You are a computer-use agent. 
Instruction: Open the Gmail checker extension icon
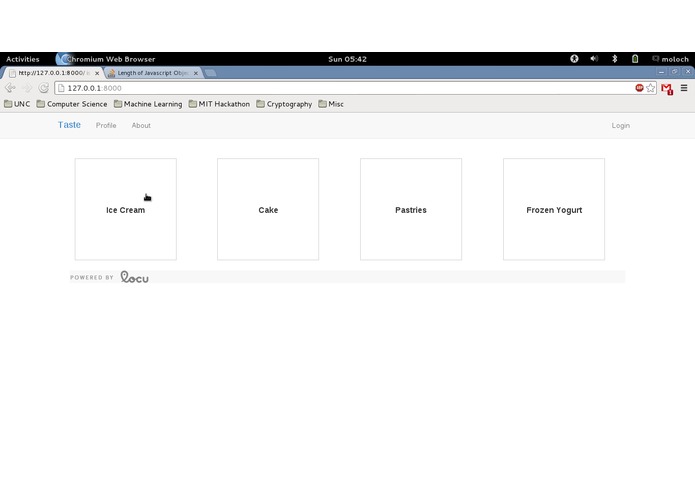click(667, 89)
